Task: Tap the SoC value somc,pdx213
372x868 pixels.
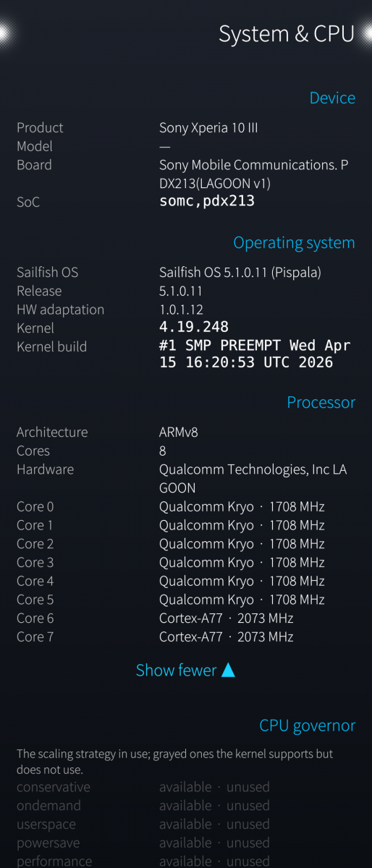Action: click(x=207, y=202)
